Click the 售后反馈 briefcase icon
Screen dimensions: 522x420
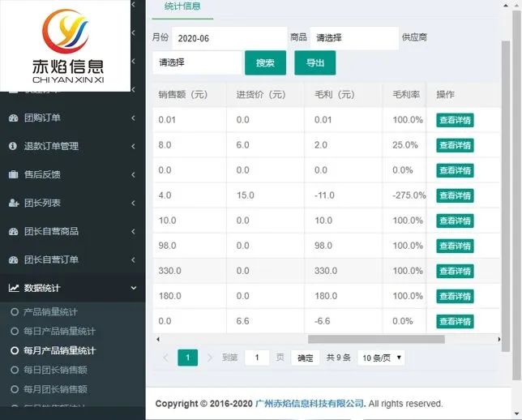[x=13, y=175]
